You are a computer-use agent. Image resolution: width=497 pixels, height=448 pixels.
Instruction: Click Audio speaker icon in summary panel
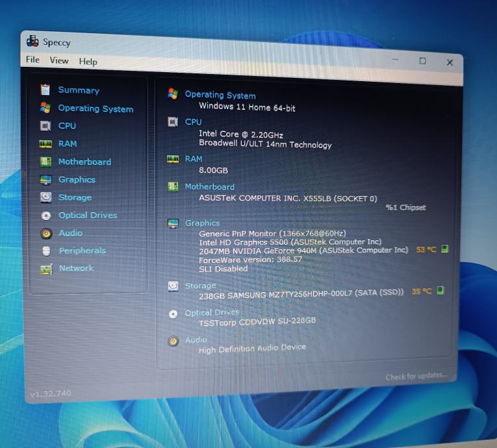pyautogui.click(x=173, y=342)
